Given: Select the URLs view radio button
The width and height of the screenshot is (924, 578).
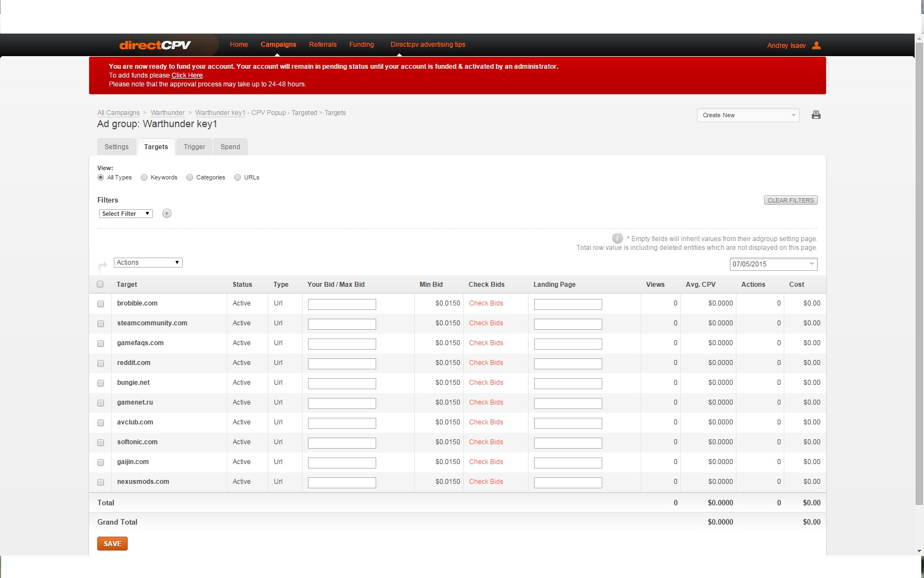Looking at the screenshot, I should pos(238,177).
